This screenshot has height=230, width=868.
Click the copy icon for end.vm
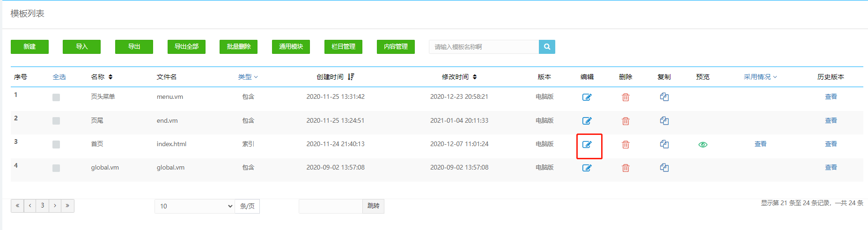(664, 121)
